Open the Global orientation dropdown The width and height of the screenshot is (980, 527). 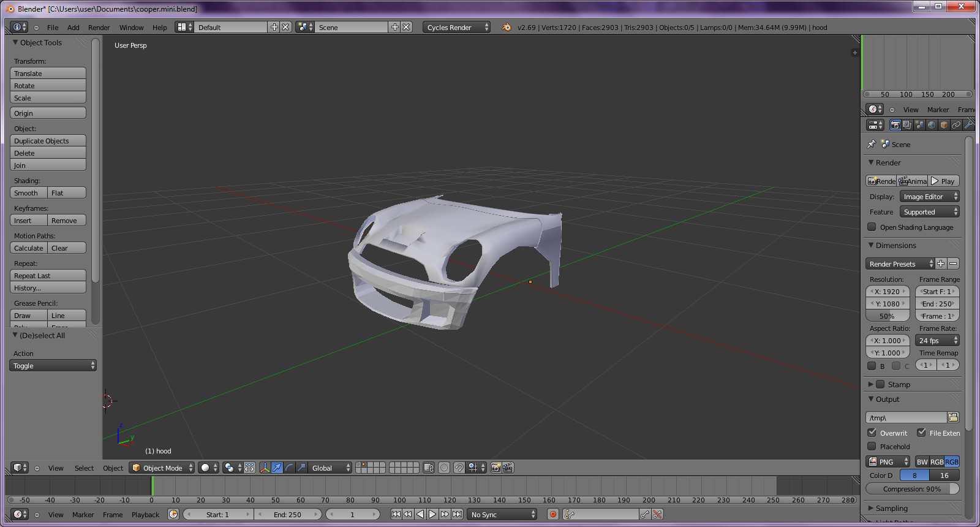pos(330,468)
